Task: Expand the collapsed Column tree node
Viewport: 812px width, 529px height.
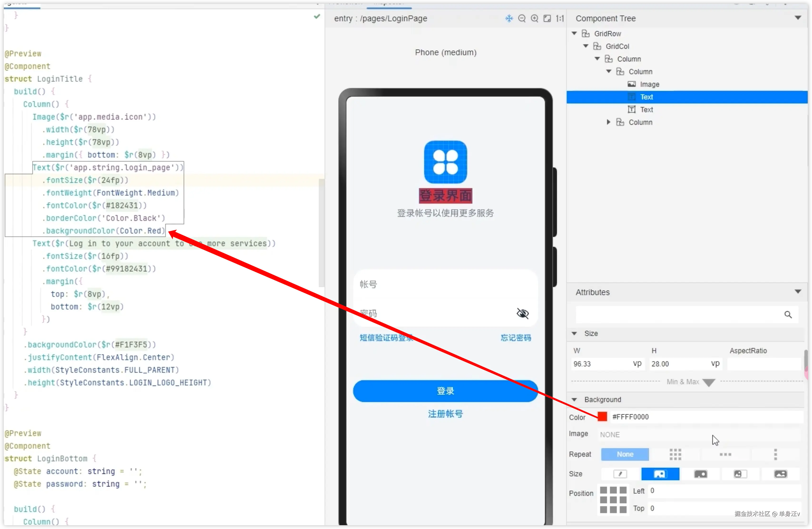Action: coord(608,122)
